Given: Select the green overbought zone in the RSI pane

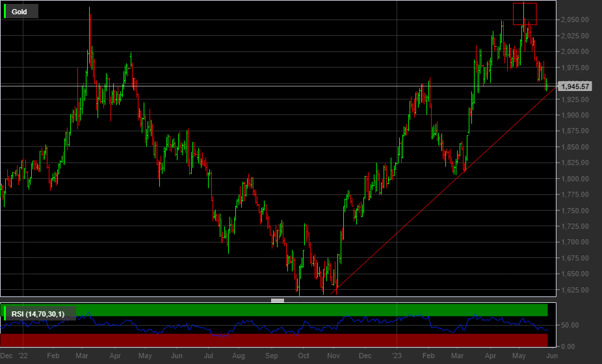Looking at the screenshot, I should tap(274, 310).
